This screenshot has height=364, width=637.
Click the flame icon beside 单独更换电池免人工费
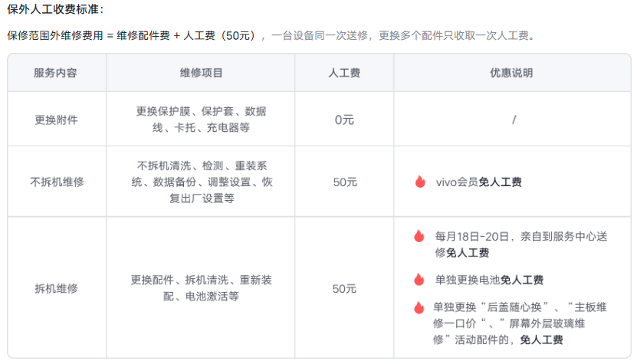coord(419,280)
